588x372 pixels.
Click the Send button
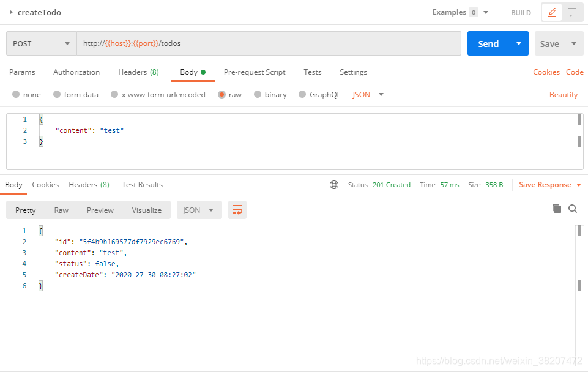tap(488, 43)
